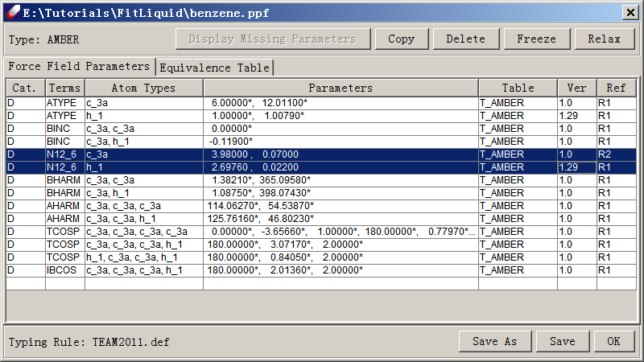Select TCOSP h_1, c_3a, c_3a, h_1 cell
The height and width of the screenshot is (362, 644).
[144, 257]
